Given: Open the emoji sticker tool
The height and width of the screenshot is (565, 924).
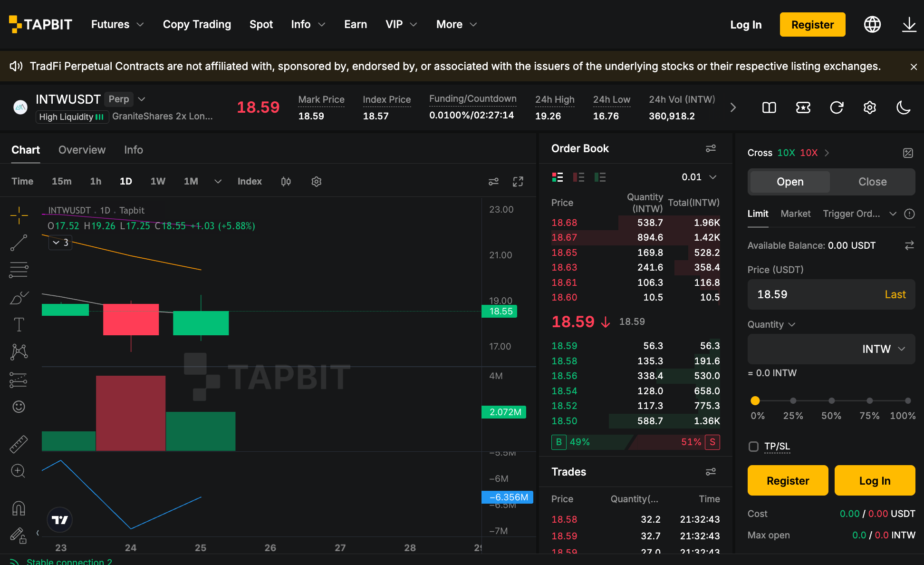Looking at the screenshot, I should [x=19, y=407].
